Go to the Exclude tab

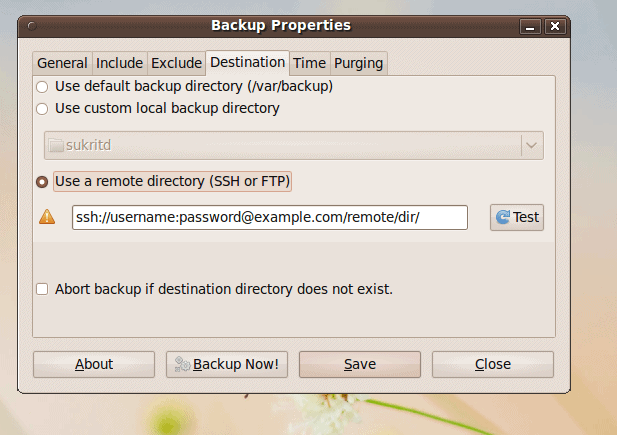(176, 63)
